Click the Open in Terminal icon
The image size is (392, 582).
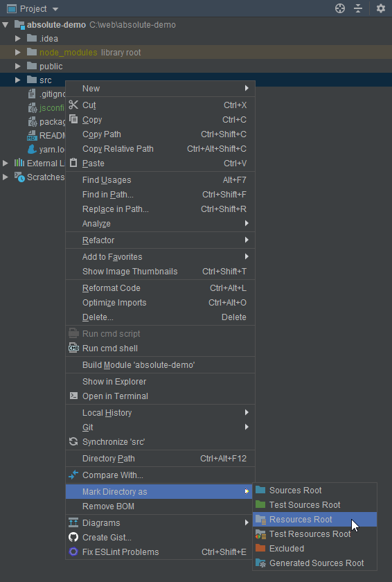click(73, 396)
